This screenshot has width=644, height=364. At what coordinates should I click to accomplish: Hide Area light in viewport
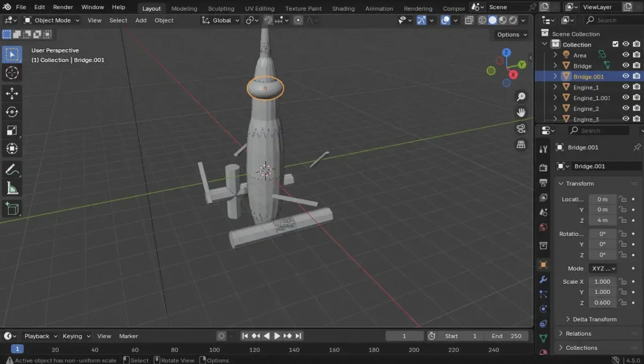pos(626,55)
